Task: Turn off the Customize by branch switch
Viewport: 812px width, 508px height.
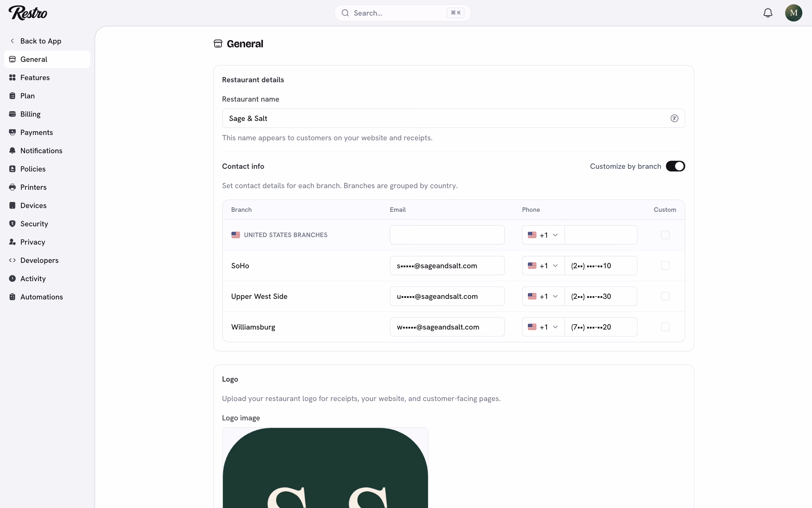Action: (x=675, y=166)
